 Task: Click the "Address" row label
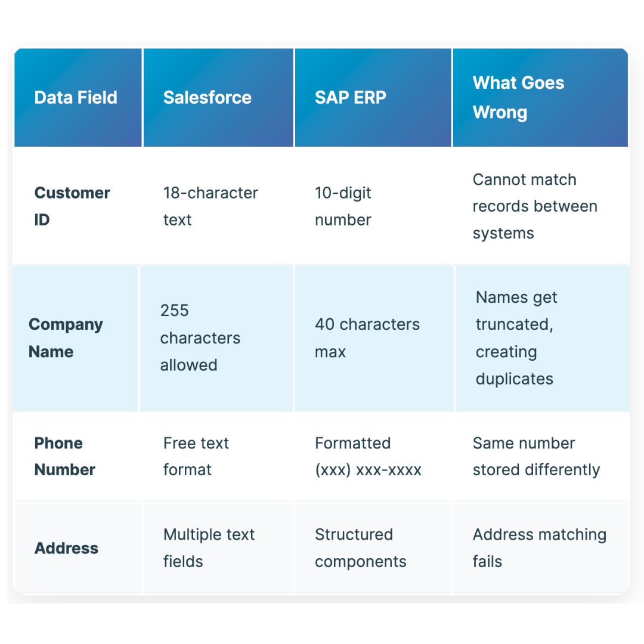(x=66, y=548)
